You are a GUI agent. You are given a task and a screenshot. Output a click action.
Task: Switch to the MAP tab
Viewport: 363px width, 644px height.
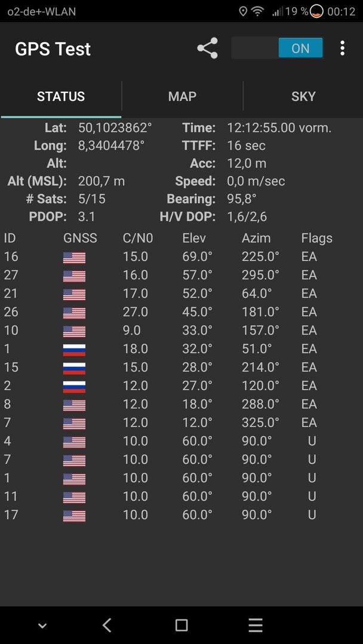[182, 97]
